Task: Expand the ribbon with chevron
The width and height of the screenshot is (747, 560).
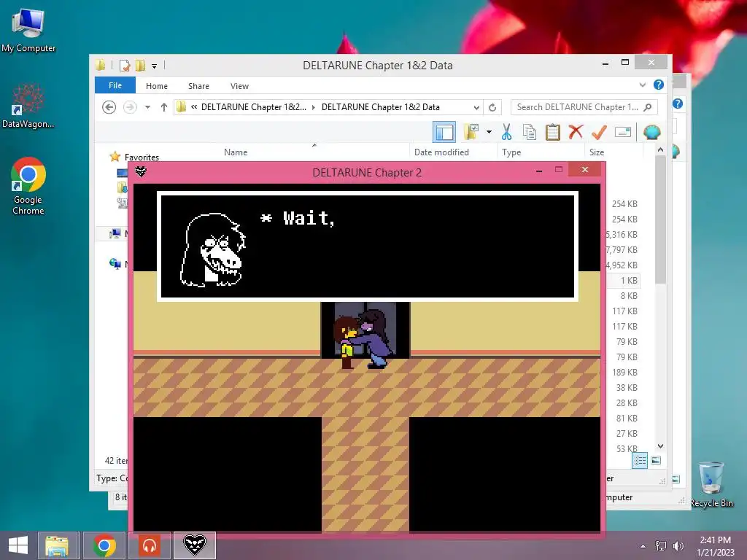Action: click(643, 85)
